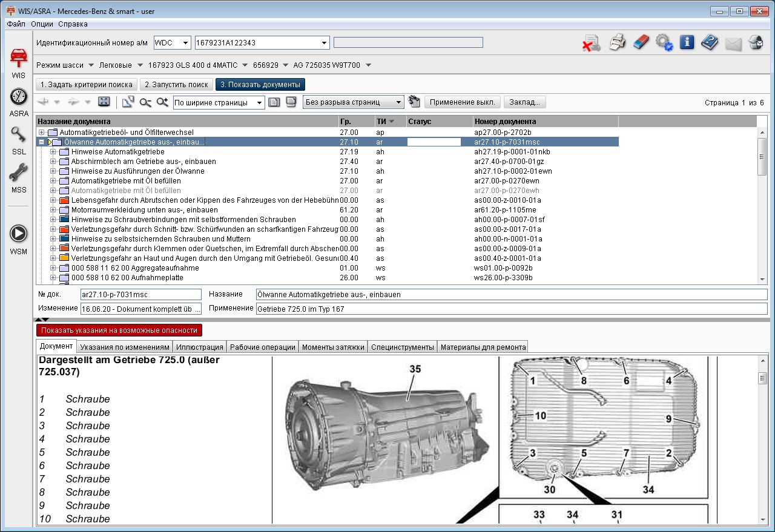The height and width of the screenshot is (532, 775).
Task: Click the zoom out magnifier icon
Action: 145,102
